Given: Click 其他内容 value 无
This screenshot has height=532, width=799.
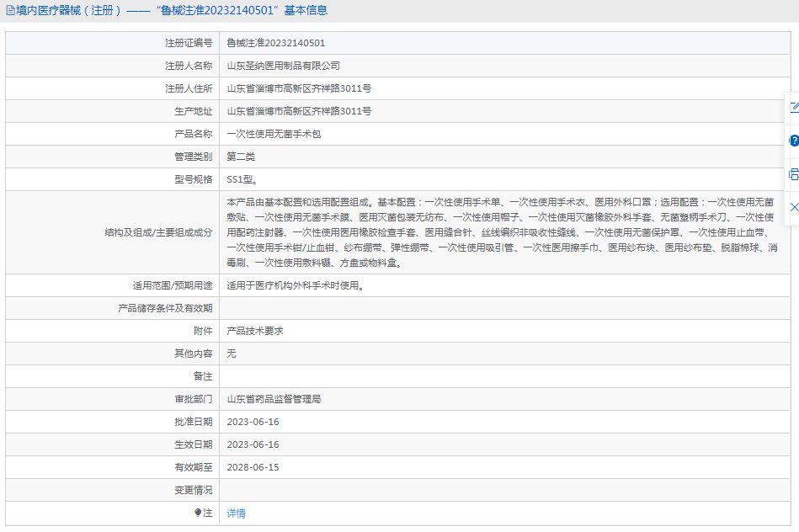Looking at the screenshot, I should tap(232, 354).
